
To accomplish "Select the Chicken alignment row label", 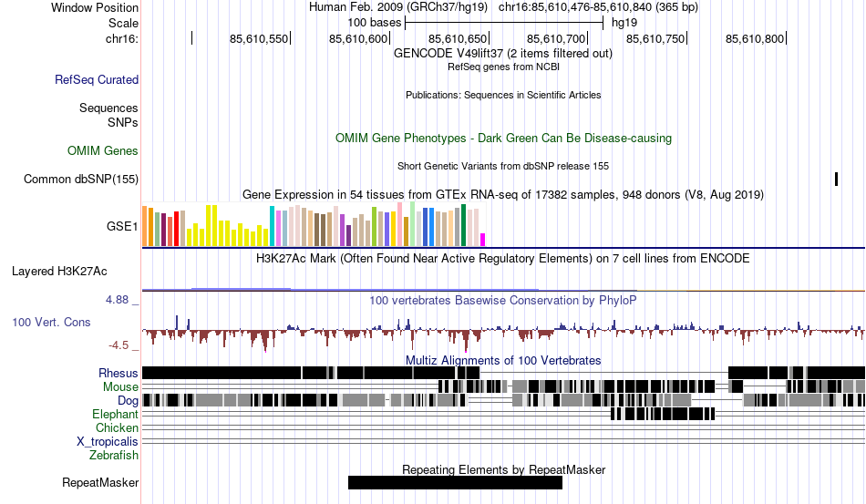I will [117, 427].
